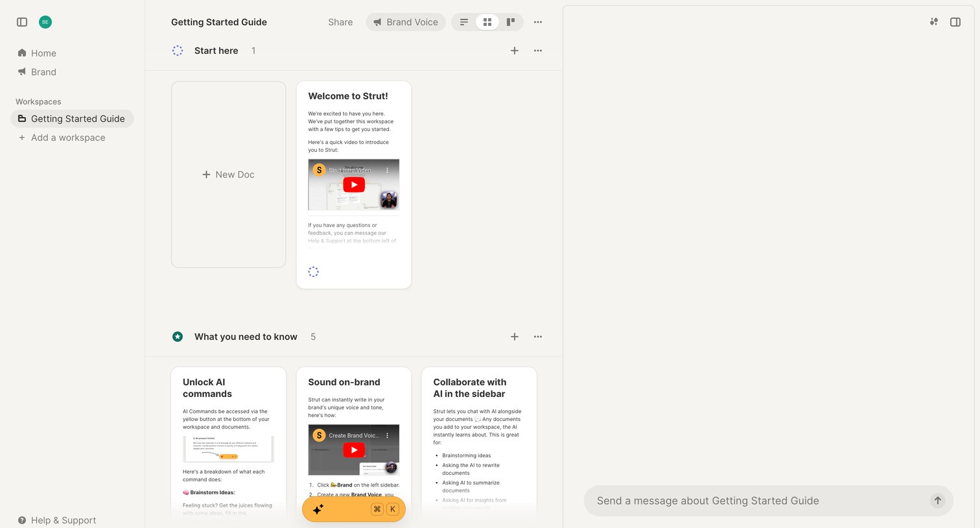980x528 pixels.
Task: Open the Welcome to Strut! document
Action: (x=354, y=185)
